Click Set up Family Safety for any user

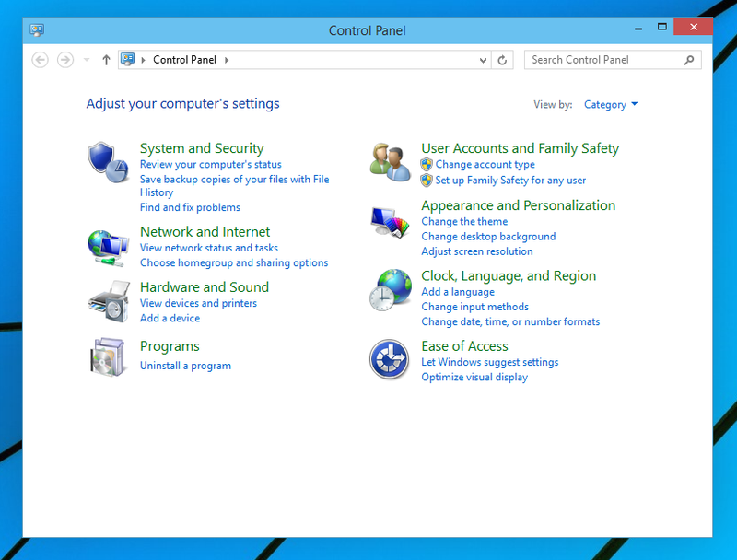510,181
